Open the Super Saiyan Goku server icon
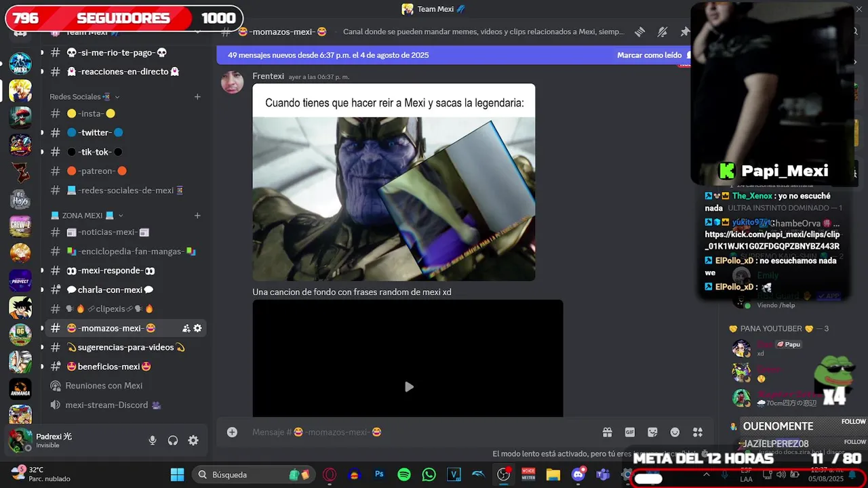 click(20, 90)
